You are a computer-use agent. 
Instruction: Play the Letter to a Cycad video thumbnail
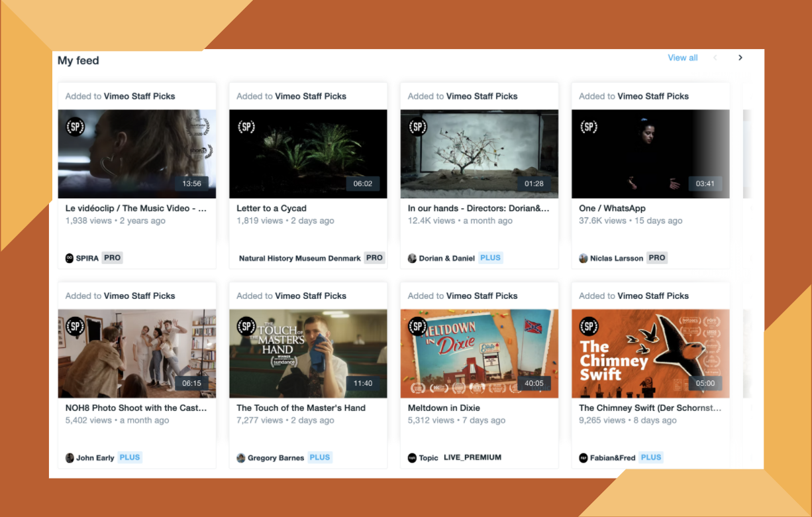tap(308, 154)
